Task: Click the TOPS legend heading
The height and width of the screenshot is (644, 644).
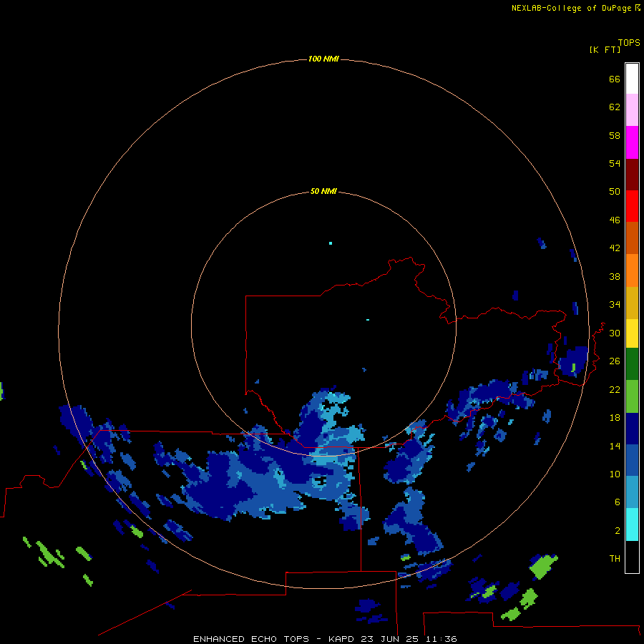Action: pos(629,42)
